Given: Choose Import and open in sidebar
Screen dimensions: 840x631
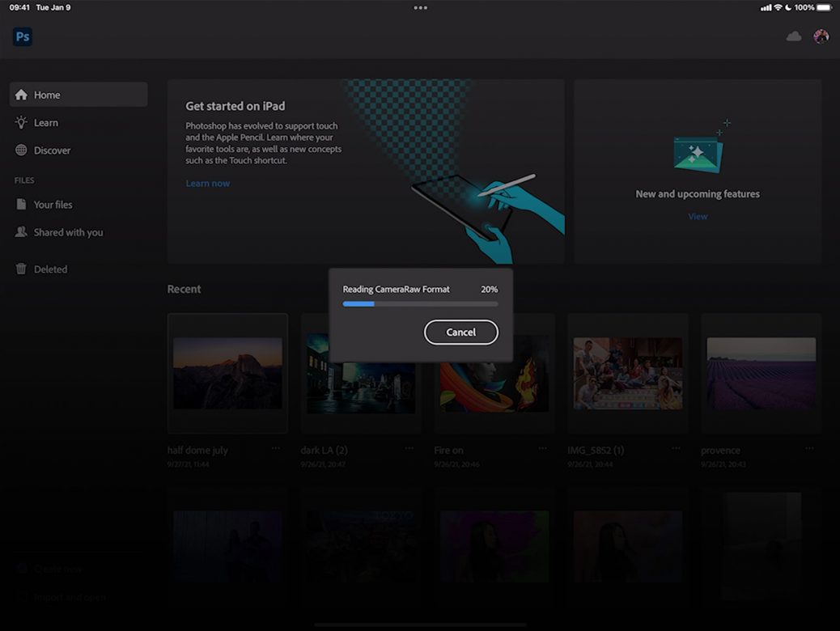Looking at the screenshot, I should point(62,597).
